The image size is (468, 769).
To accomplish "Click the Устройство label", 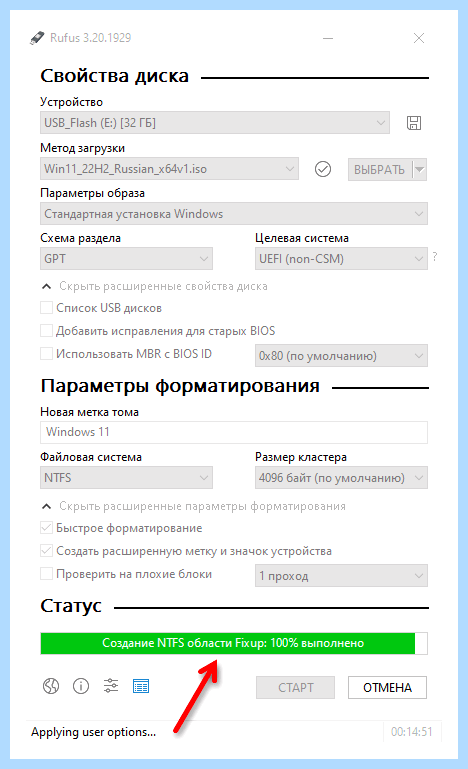I will (72, 102).
